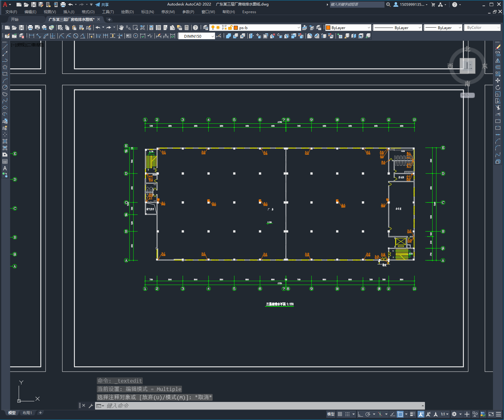Open the 1:1 annotation scale dropdown
The width and height of the screenshot is (504, 420).
(x=445, y=414)
